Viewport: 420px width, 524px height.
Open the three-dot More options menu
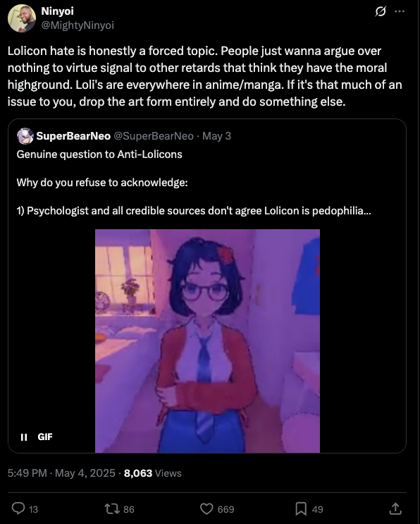(x=400, y=11)
